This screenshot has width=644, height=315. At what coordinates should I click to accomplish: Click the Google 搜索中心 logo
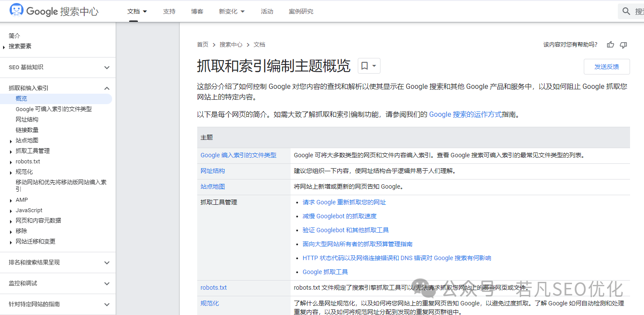[x=54, y=11]
